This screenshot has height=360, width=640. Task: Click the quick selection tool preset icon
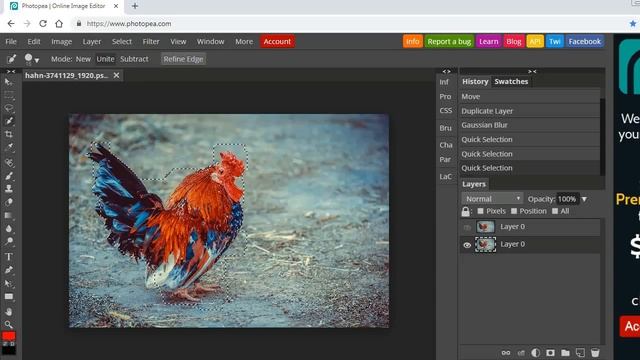(11, 59)
